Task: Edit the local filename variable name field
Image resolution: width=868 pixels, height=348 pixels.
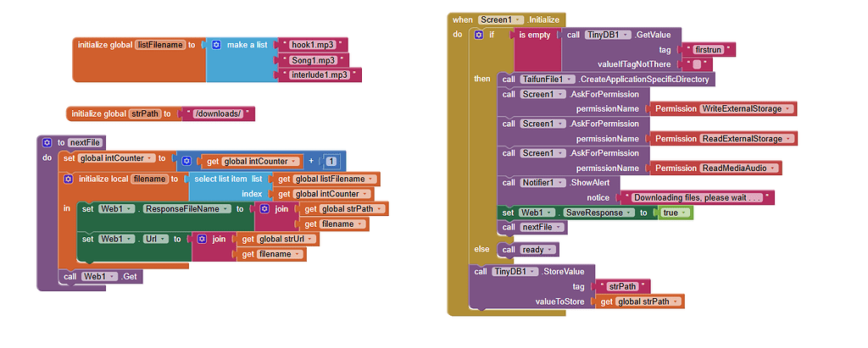Action: [149, 179]
